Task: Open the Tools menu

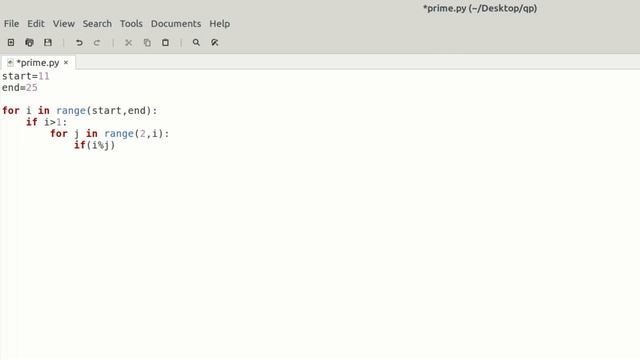Action: pos(131,24)
